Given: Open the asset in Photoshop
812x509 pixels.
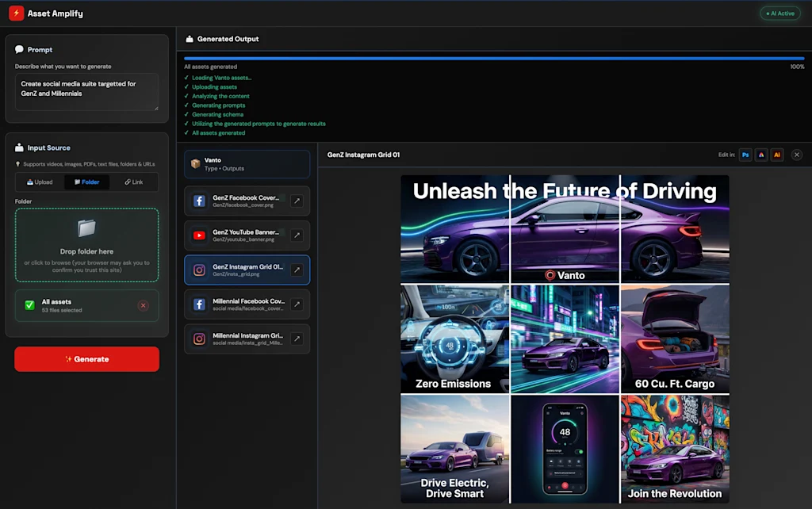Looking at the screenshot, I should click(745, 155).
